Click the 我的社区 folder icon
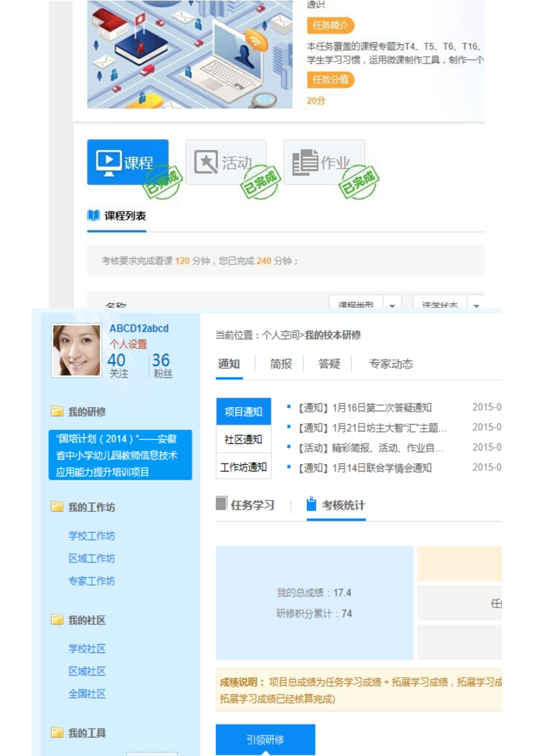Screen dimensions: 534x756 tap(57, 620)
